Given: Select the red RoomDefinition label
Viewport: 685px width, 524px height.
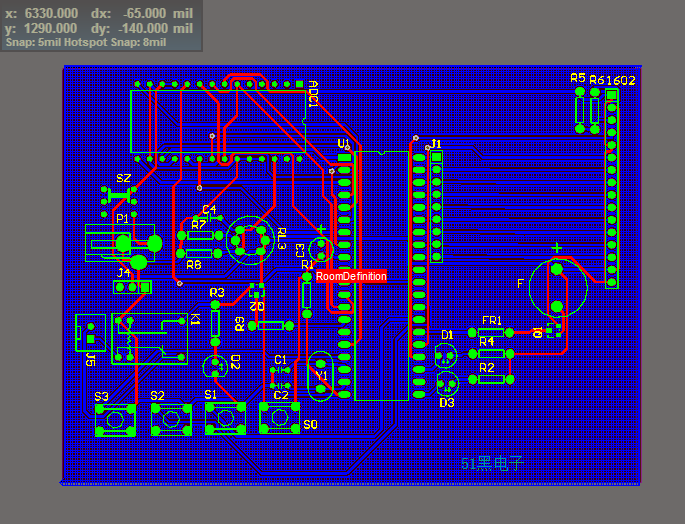Looking at the screenshot, I should (351, 276).
